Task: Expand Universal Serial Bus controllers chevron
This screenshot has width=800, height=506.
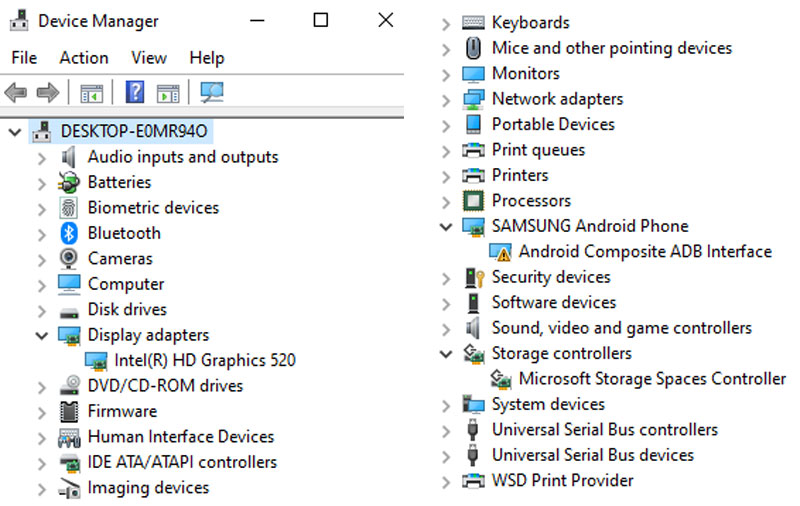Action: (446, 431)
